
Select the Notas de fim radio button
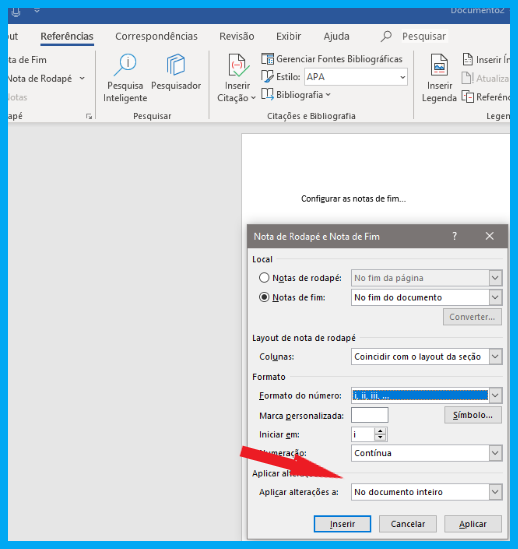point(264,297)
